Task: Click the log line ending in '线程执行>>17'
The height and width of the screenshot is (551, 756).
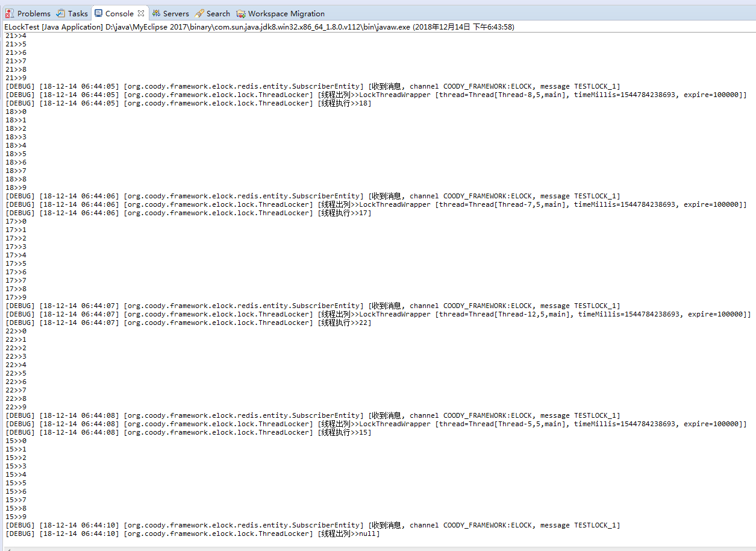Action: click(x=189, y=213)
